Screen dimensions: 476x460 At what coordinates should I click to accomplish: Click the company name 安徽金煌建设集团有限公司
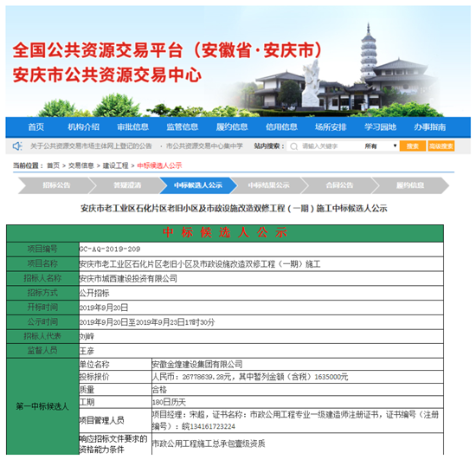197,365
